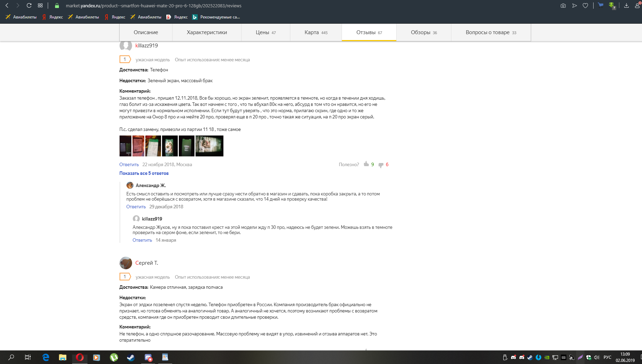Click the address bar URL
This screenshot has width=642, height=364.
pos(153,6)
